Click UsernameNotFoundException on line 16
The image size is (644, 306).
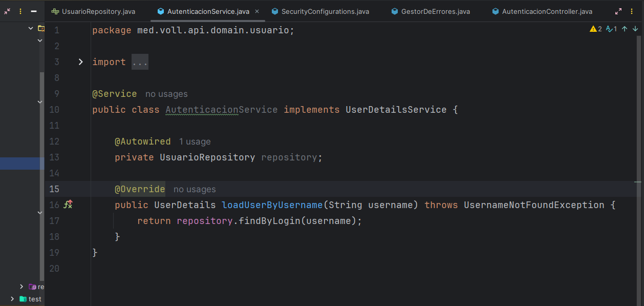(x=534, y=205)
